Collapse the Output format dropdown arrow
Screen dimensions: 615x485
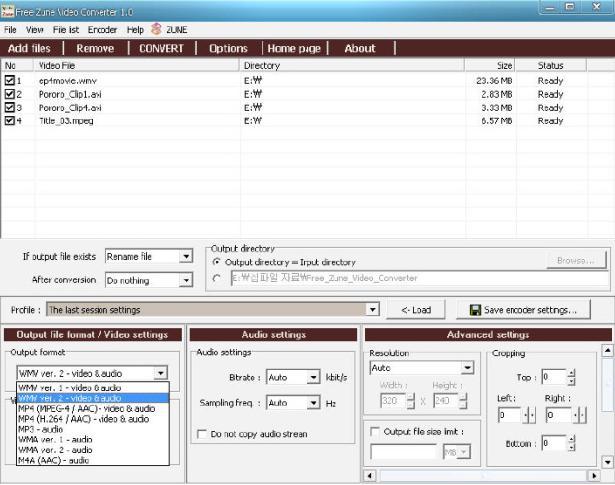point(160,373)
